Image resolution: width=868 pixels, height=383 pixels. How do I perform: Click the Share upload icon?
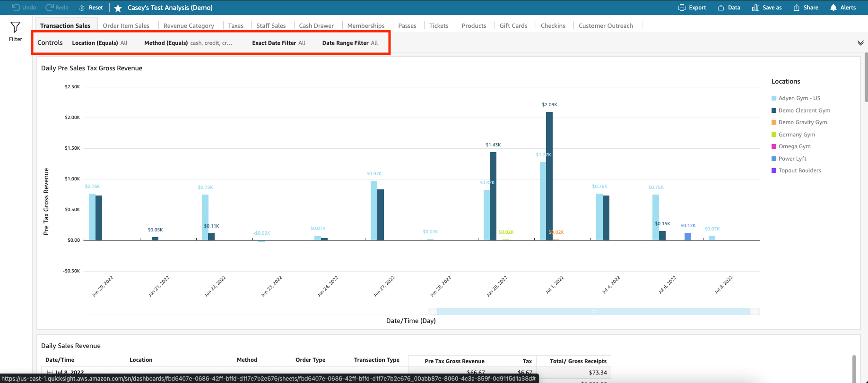click(797, 8)
